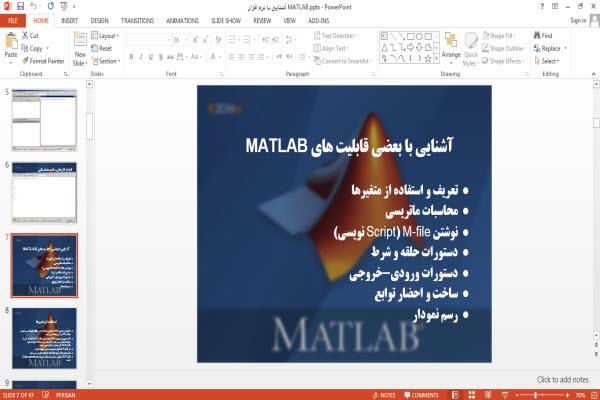600x400 pixels.
Task: Toggle Underline formatting
Action: (x=151, y=57)
